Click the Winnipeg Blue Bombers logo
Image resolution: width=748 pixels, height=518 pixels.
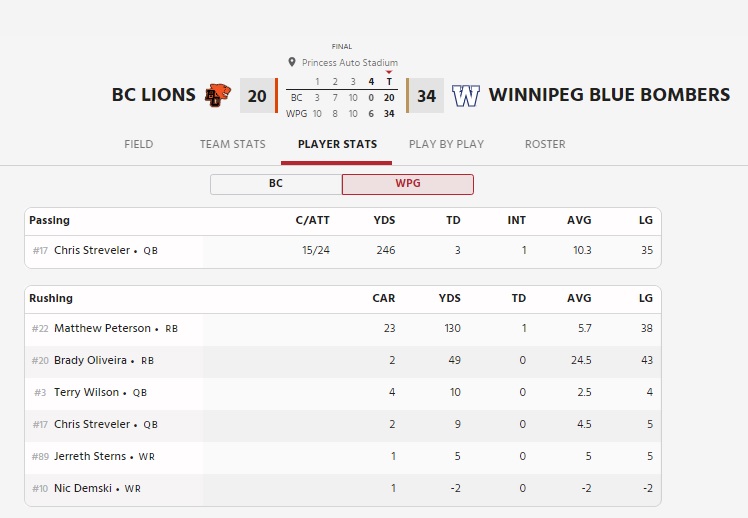(x=466, y=96)
